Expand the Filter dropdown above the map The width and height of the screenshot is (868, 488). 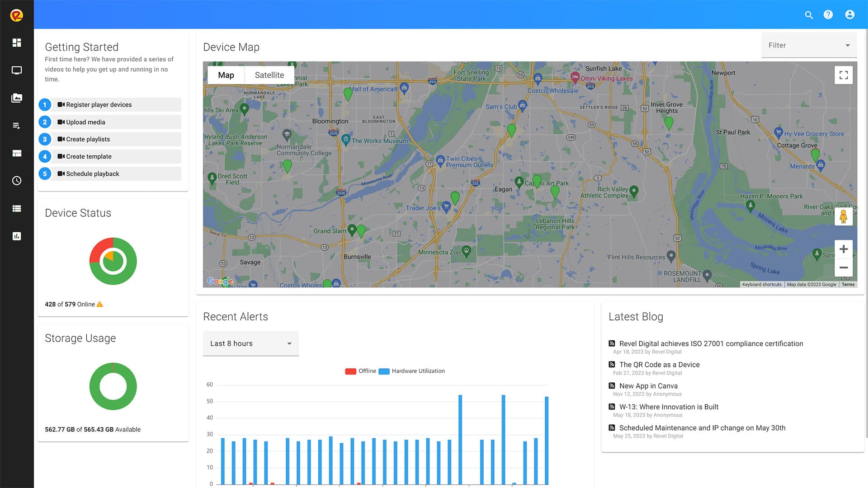[809, 45]
